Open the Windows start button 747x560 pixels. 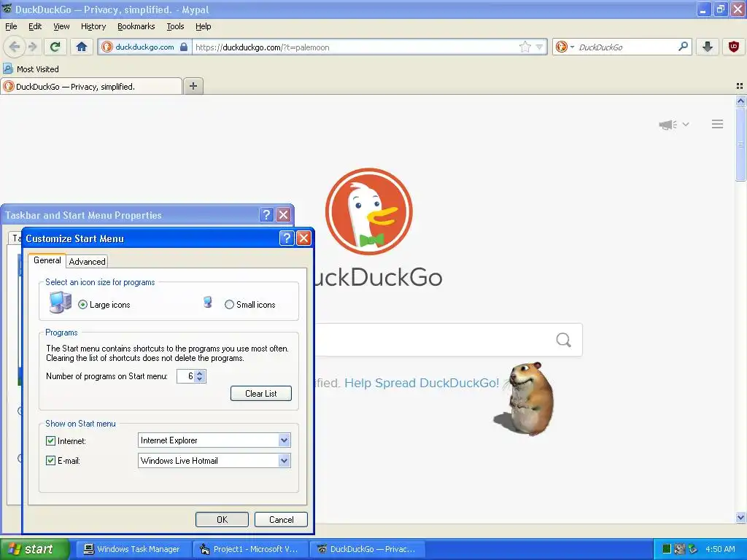click(34, 549)
